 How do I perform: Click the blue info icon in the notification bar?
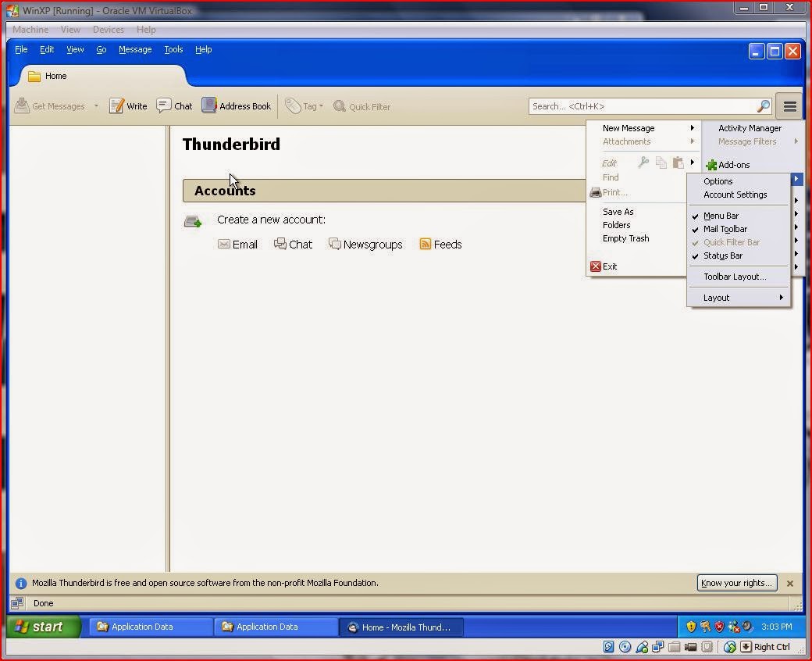pos(21,584)
